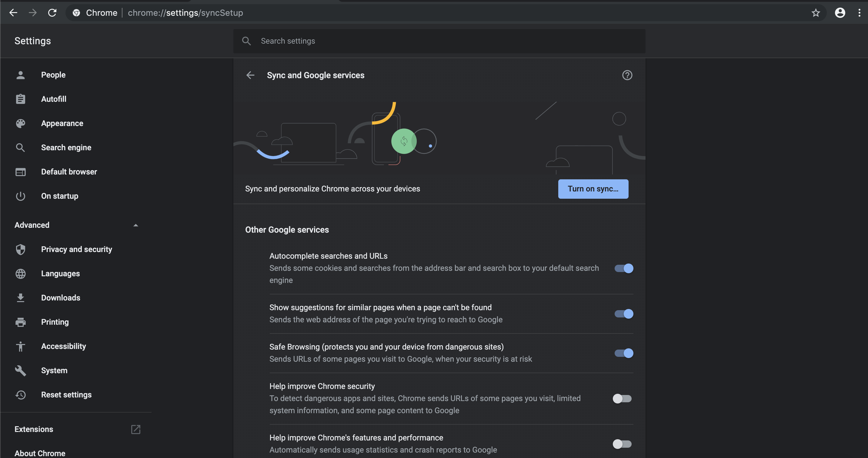Open Privacy and security settings

(x=76, y=249)
